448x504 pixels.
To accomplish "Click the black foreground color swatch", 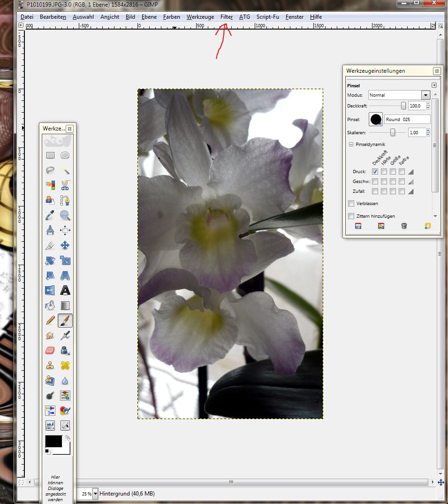I will (53, 441).
